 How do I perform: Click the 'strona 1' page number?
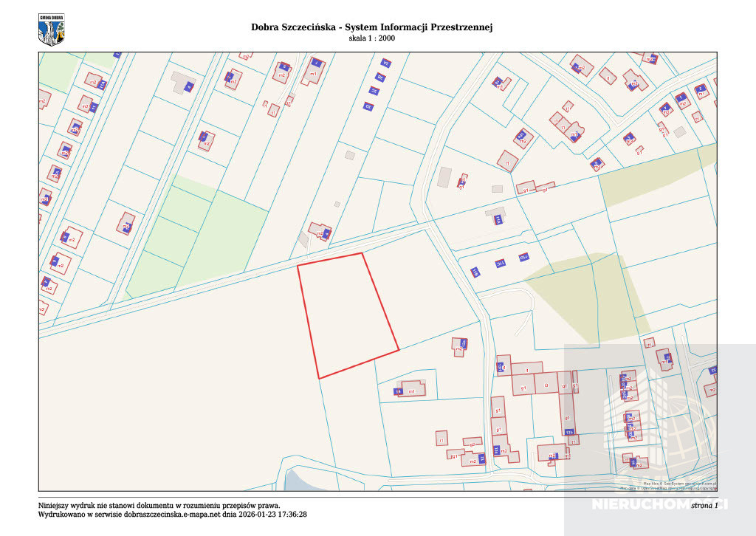coord(704,505)
